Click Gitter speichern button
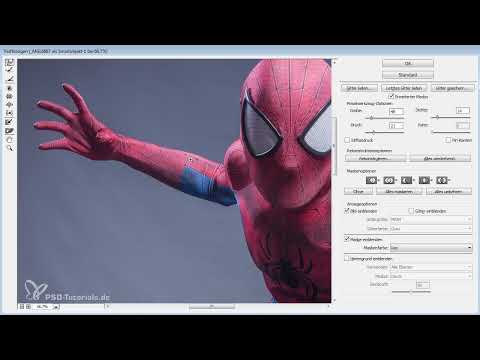 tap(453, 88)
